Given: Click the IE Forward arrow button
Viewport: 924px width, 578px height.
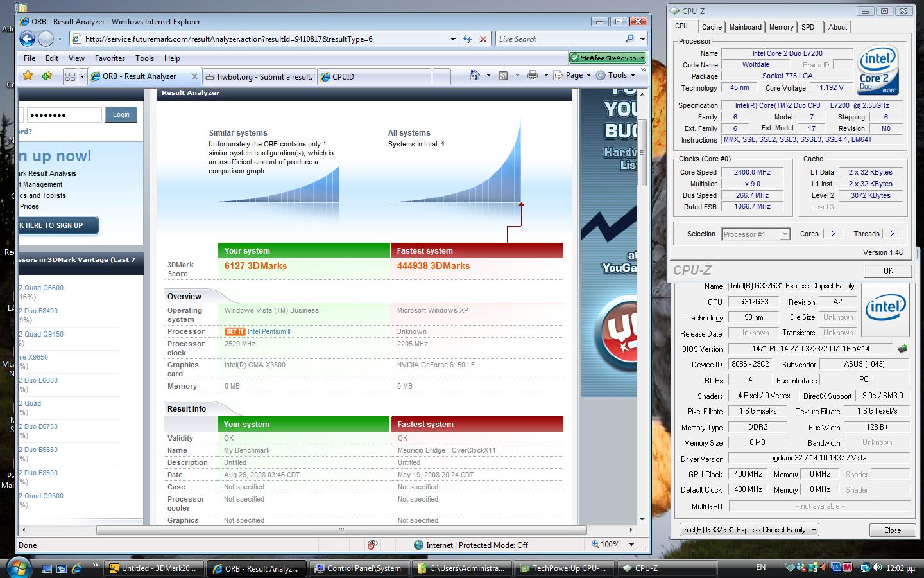Looking at the screenshot, I should pyautogui.click(x=46, y=39).
